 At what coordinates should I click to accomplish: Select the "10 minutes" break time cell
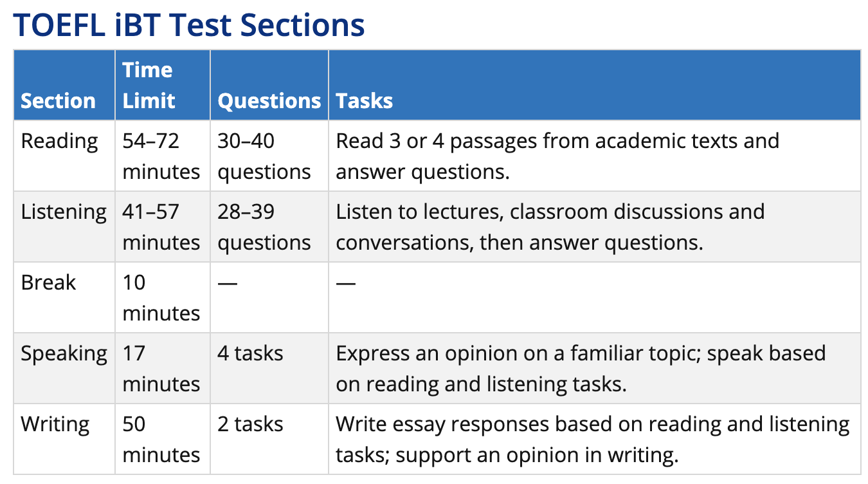point(161,298)
